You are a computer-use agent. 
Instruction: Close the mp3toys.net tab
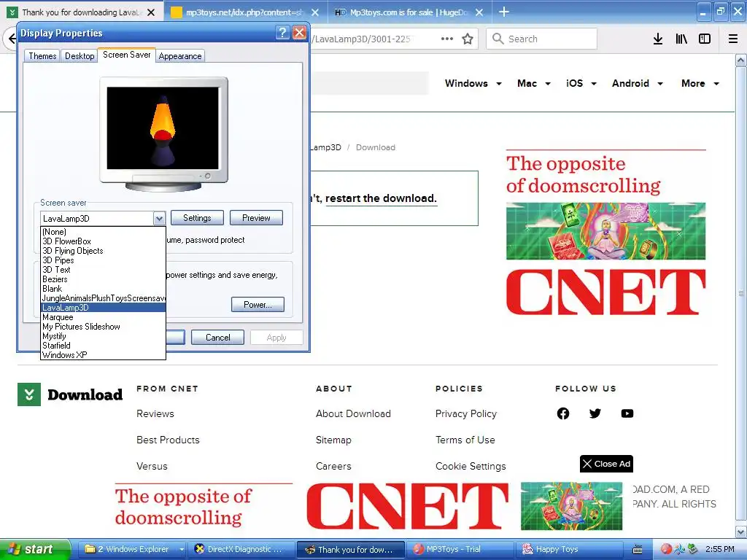coord(315,12)
